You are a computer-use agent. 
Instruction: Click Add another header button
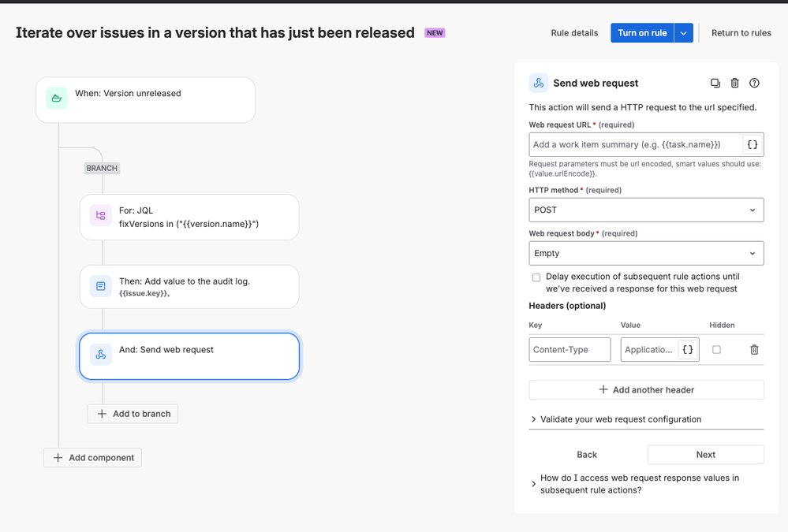point(646,390)
